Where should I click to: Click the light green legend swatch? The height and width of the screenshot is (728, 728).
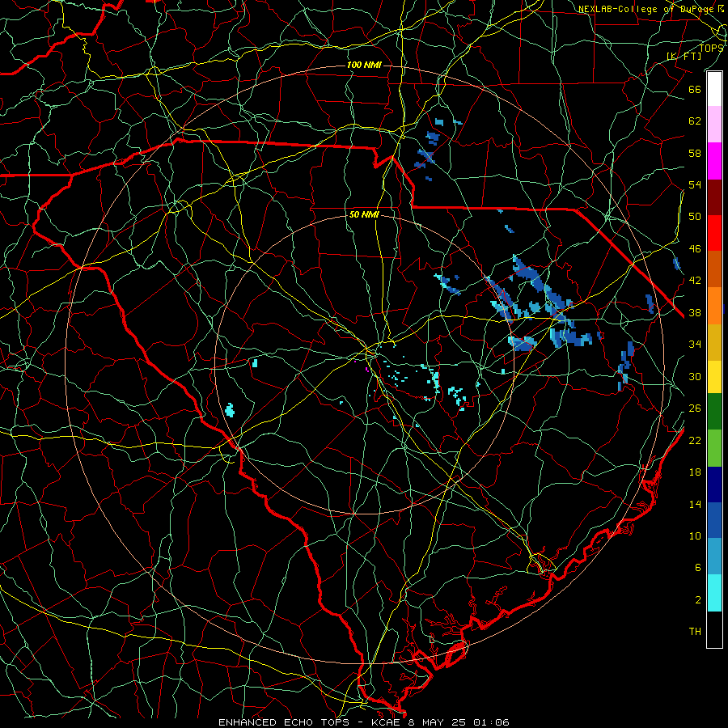tap(714, 447)
